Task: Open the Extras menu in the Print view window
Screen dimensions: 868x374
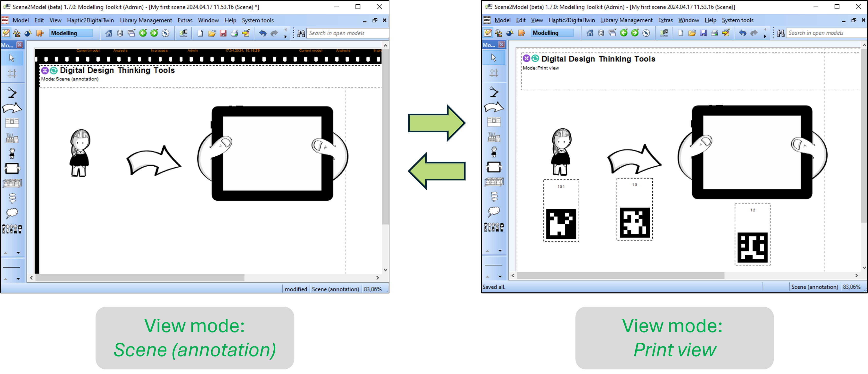Action: [665, 20]
